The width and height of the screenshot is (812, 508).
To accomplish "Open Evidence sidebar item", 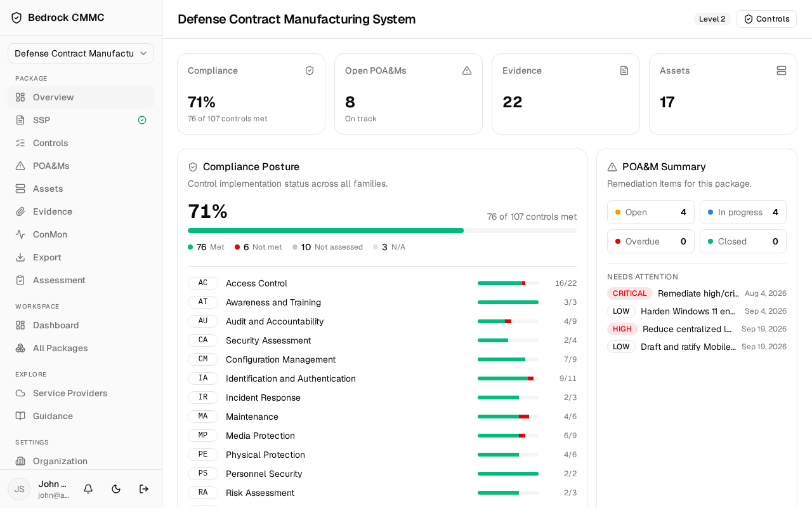I will (x=81, y=211).
